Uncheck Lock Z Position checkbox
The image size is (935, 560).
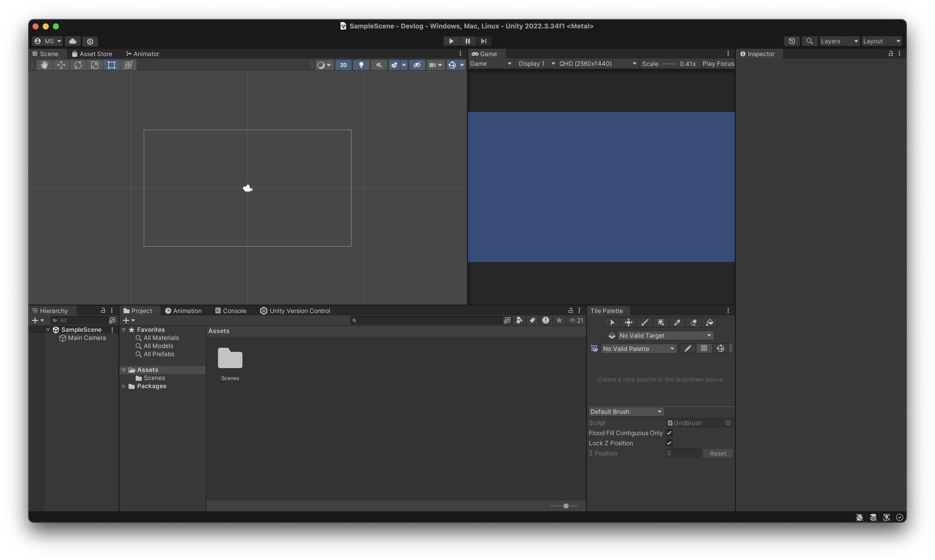(669, 443)
